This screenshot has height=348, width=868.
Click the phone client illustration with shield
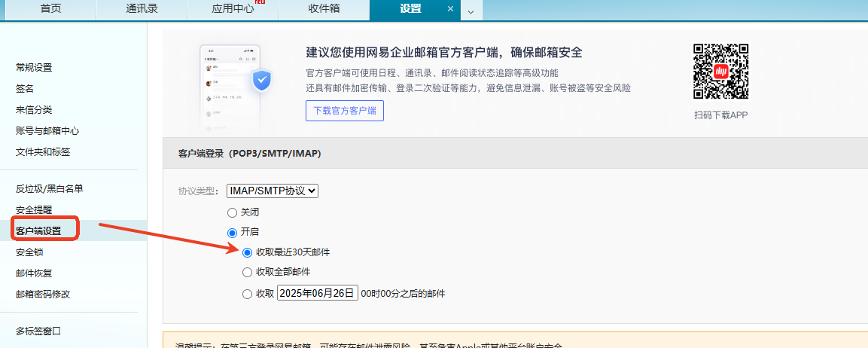point(237,89)
